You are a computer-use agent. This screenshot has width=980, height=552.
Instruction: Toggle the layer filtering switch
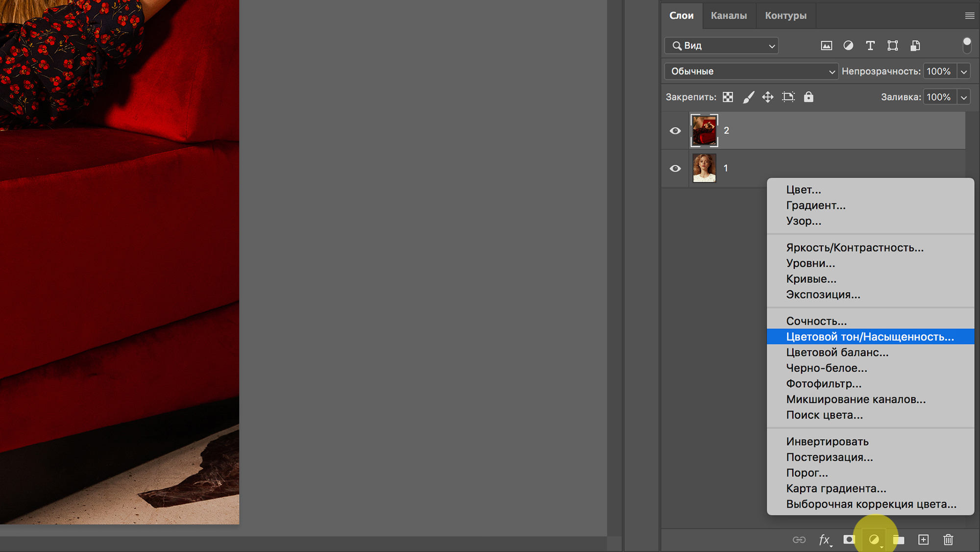tap(967, 45)
